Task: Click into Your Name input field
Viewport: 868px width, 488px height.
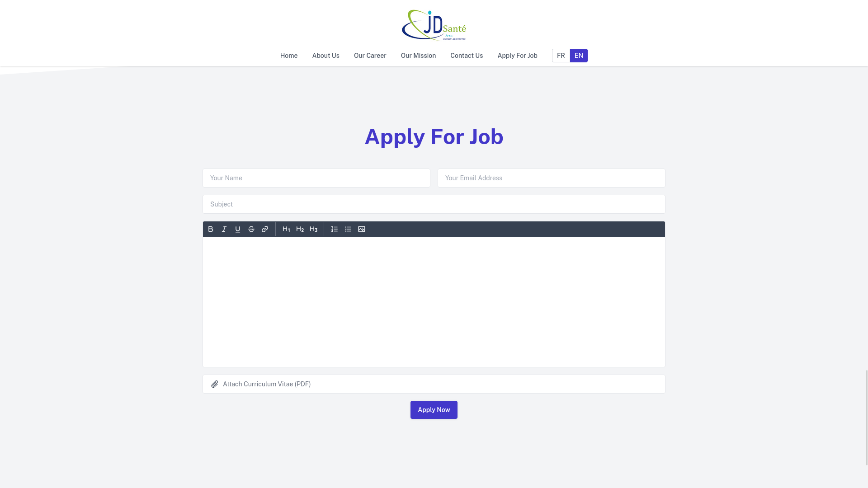Action: [x=316, y=178]
